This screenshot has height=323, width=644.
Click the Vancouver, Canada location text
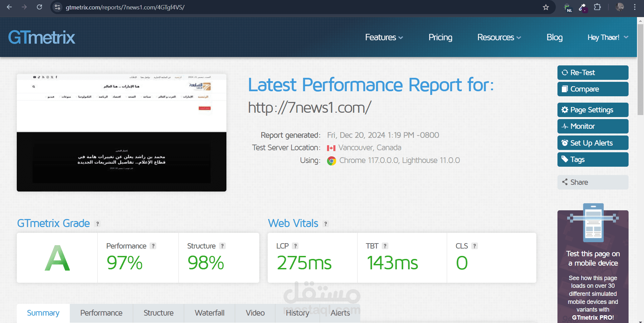coord(370,148)
